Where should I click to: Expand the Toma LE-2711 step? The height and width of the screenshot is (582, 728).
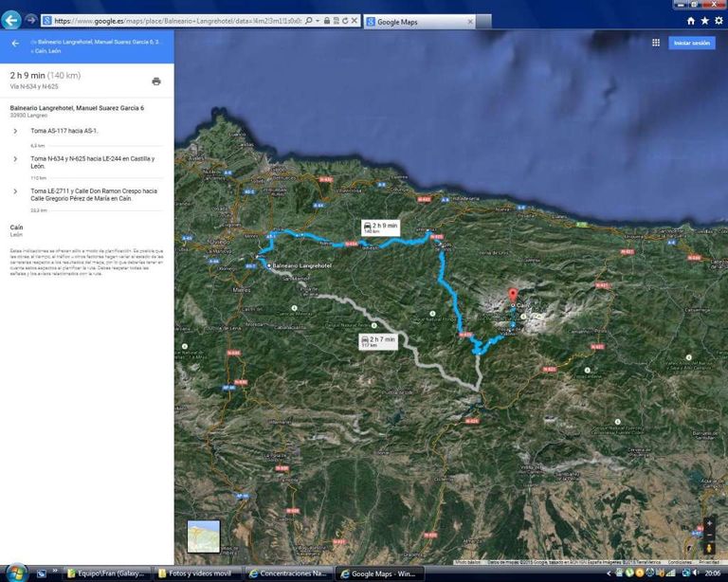pos(15,191)
